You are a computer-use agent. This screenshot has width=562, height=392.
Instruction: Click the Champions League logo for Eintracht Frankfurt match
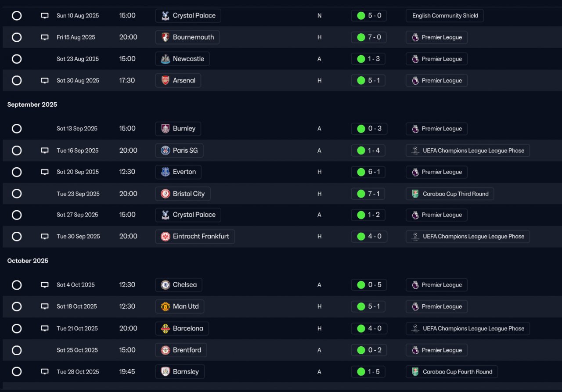415,237
